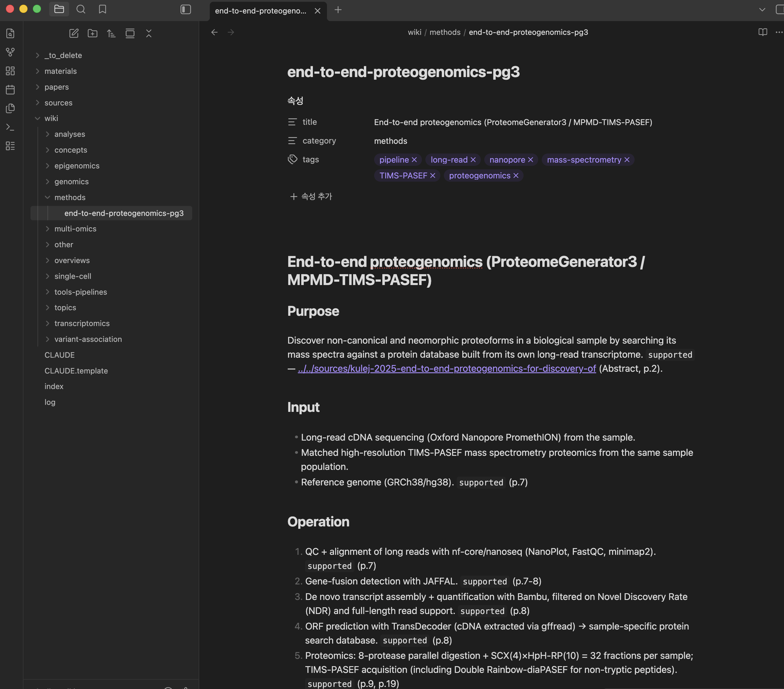The height and width of the screenshot is (689, 784).
Task: Toggle the left sidebar
Action: click(x=186, y=9)
